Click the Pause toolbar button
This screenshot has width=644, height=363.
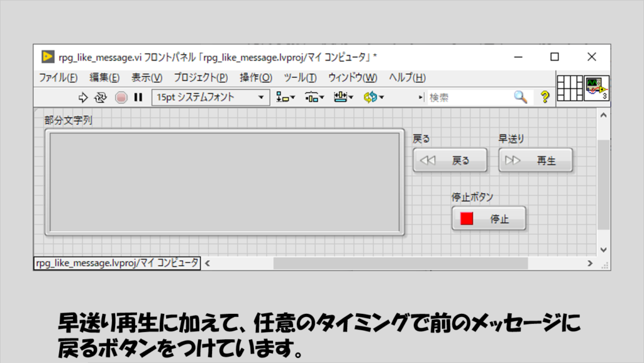(138, 98)
